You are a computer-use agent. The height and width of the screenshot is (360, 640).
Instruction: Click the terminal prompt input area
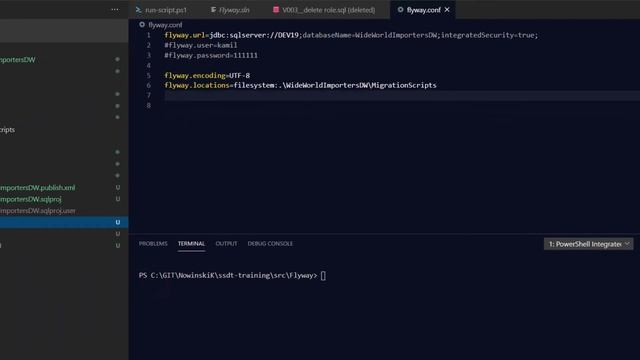[x=323, y=276]
